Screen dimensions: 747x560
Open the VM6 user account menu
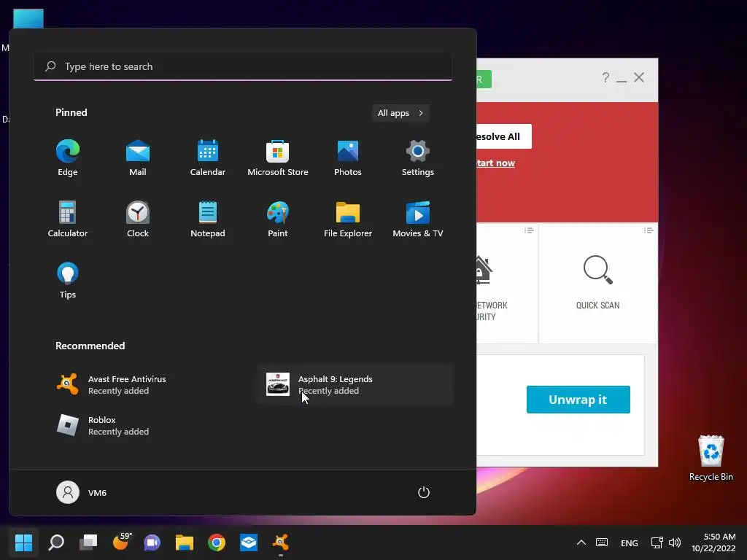(82, 492)
